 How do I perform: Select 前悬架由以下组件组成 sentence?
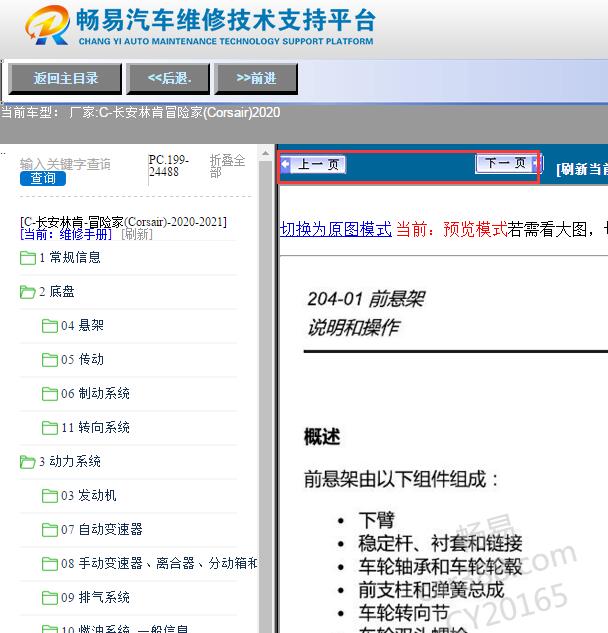[401, 480]
